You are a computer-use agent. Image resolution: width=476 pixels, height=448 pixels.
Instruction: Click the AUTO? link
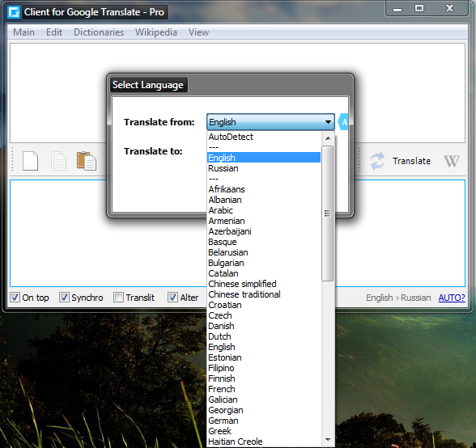point(452,298)
